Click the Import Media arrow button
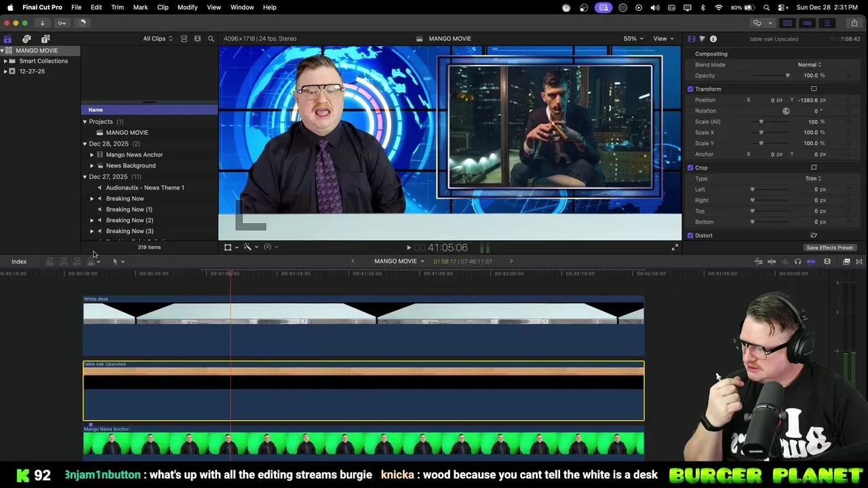Screen dimensions: 868x488 pyautogui.click(x=42, y=22)
